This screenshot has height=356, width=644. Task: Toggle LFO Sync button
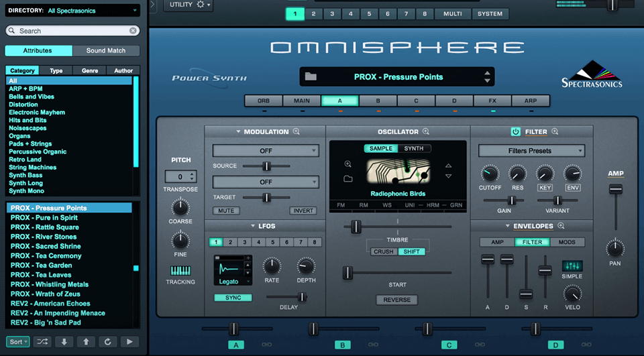233,298
